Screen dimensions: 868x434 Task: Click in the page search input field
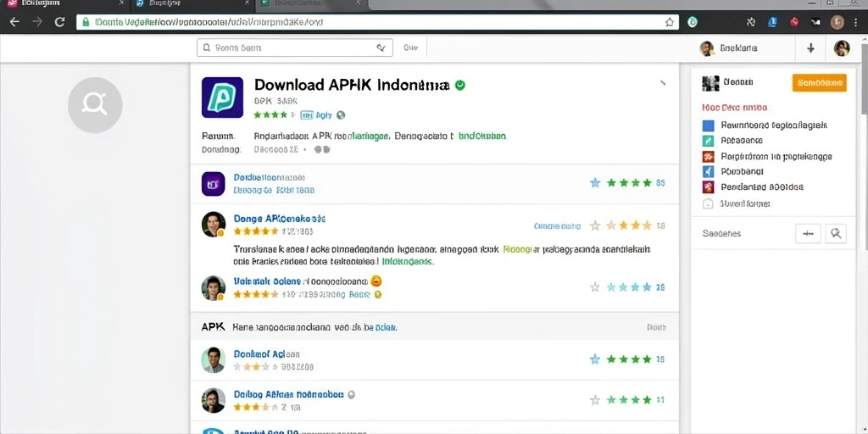[x=294, y=48]
